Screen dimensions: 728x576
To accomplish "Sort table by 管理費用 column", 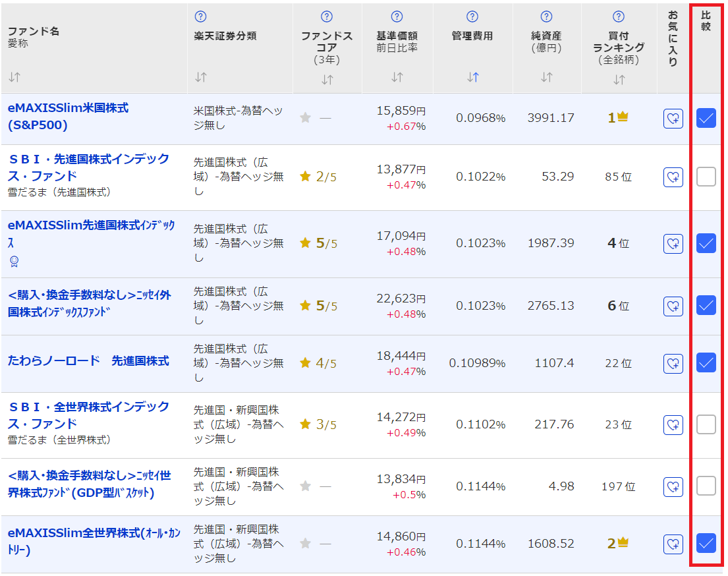I will (472, 77).
